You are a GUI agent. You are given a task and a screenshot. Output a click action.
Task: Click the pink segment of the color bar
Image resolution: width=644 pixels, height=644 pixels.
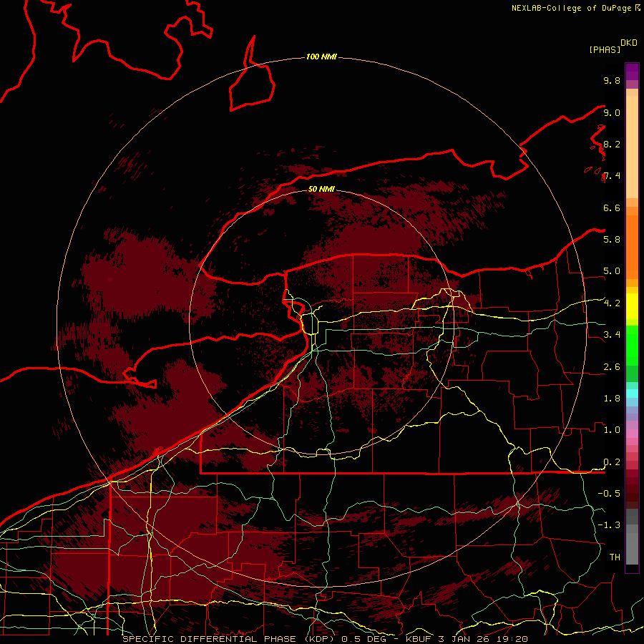click(x=632, y=434)
